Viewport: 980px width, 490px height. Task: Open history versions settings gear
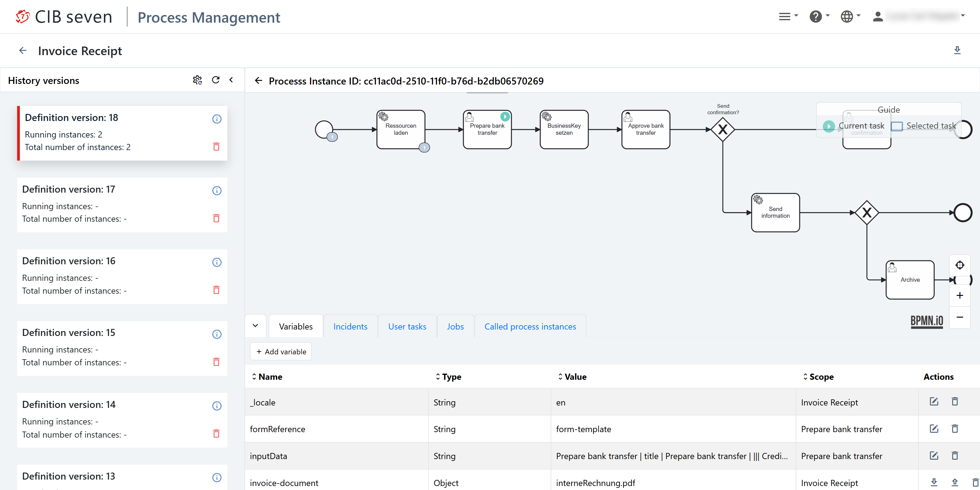197,80
